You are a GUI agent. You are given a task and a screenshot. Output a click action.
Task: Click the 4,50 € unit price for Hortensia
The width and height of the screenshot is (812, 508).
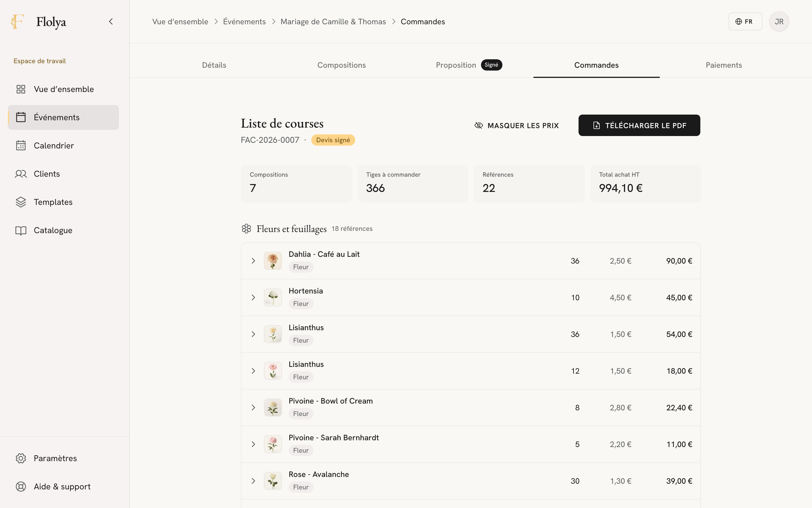[620, 298]
